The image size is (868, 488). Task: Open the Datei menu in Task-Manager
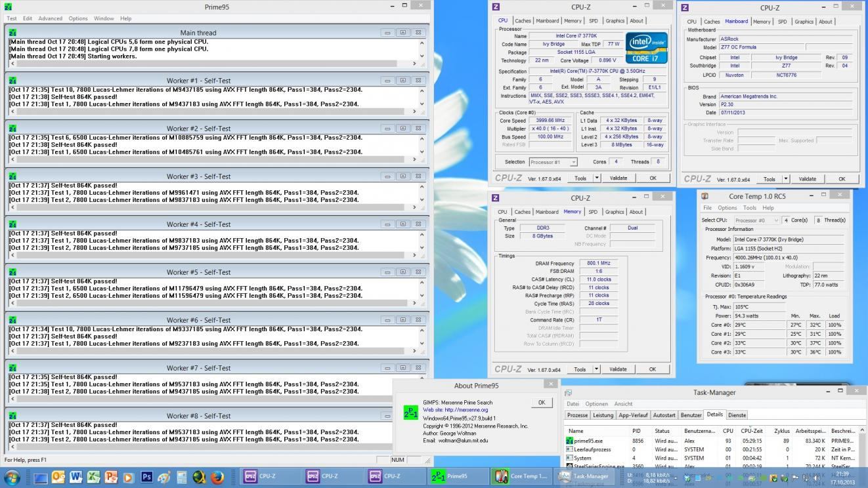(x=573, y=404)
